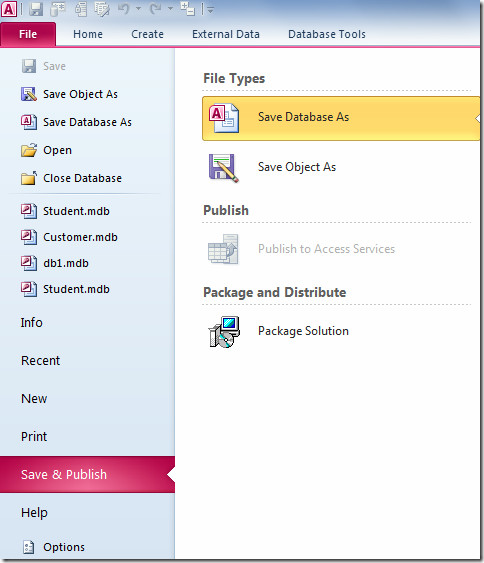Click the Open folder icon in sidebar
The image size is (484, 563).
pyautogui.click(x=29, y=150)
